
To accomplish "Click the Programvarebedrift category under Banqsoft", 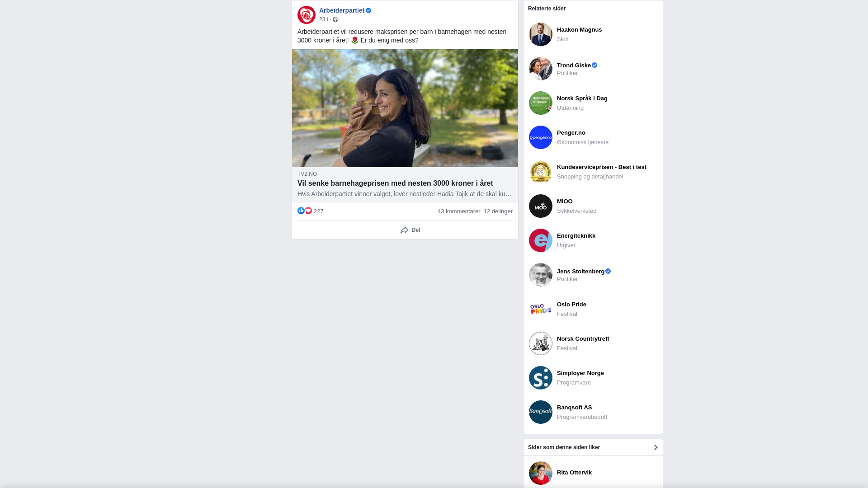I will pyautogui.click(x=582, y=417).
